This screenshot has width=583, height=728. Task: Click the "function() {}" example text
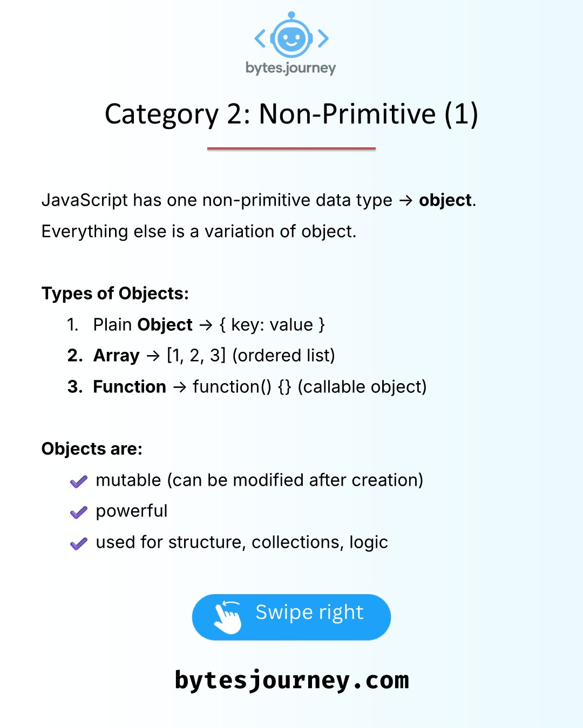click(x=242, y=387)
